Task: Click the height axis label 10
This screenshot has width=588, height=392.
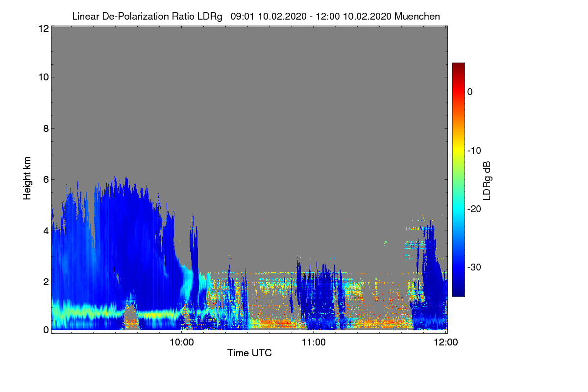Action: point(43,77)
